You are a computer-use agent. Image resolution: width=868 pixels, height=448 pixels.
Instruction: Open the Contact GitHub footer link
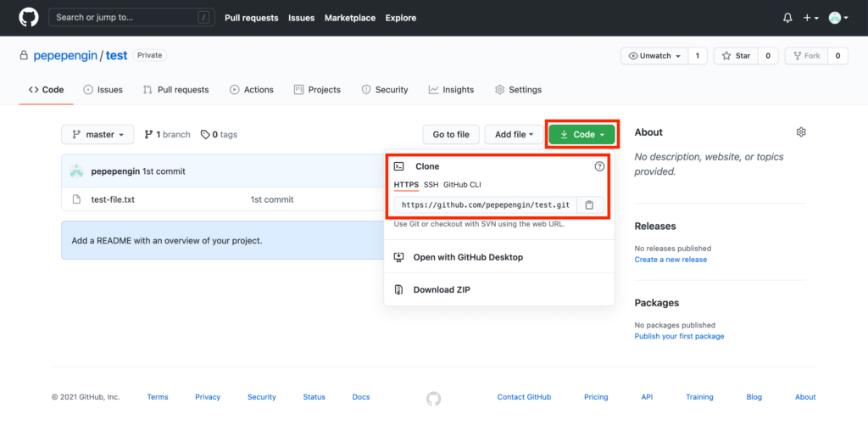click(524, 397)
